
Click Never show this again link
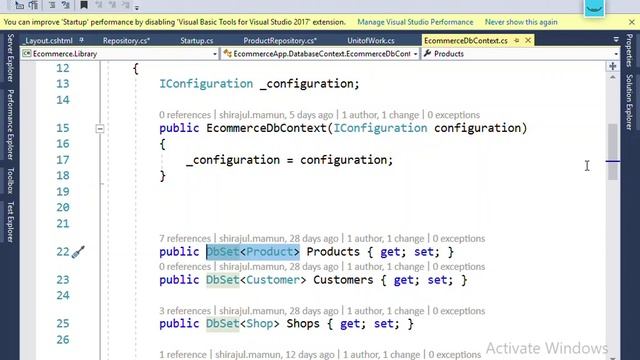point(521,22)
